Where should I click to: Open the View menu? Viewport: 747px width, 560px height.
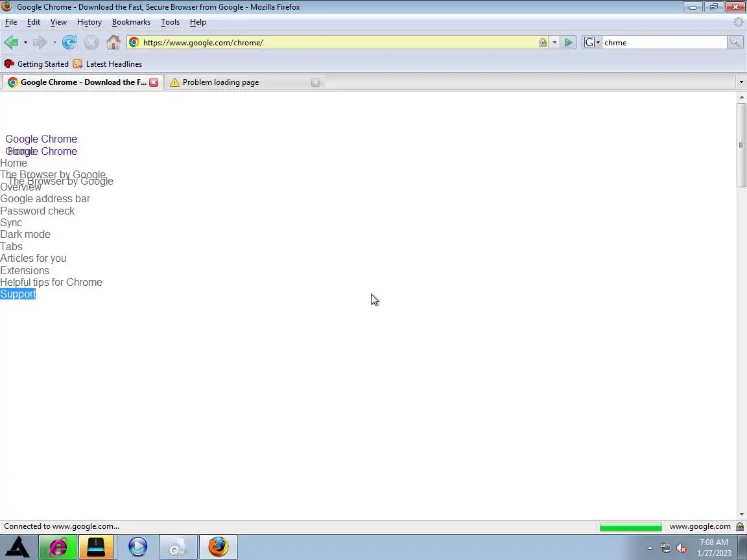click(58, 22)
